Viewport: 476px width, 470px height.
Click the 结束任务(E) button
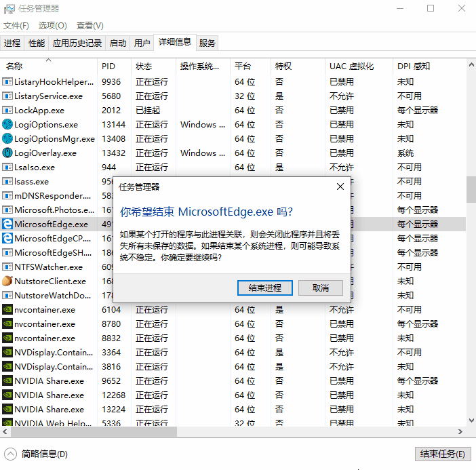coord(443,454)
